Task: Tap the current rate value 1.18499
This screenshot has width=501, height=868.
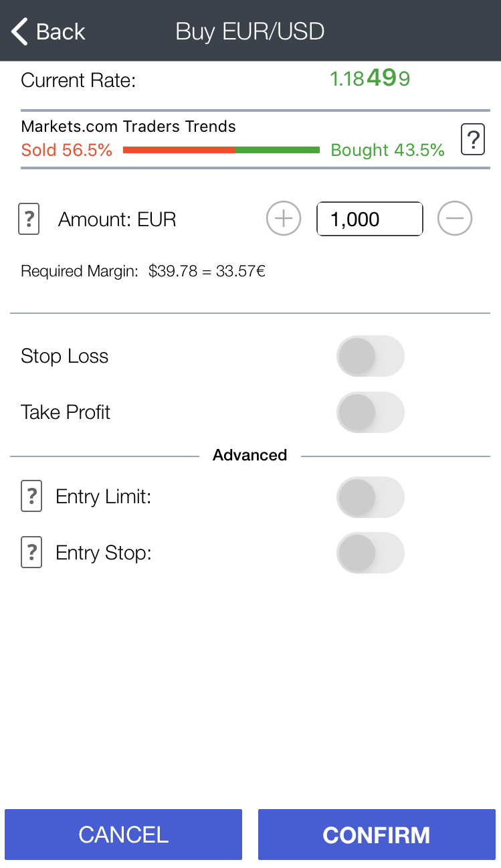Action: [370, 79]
